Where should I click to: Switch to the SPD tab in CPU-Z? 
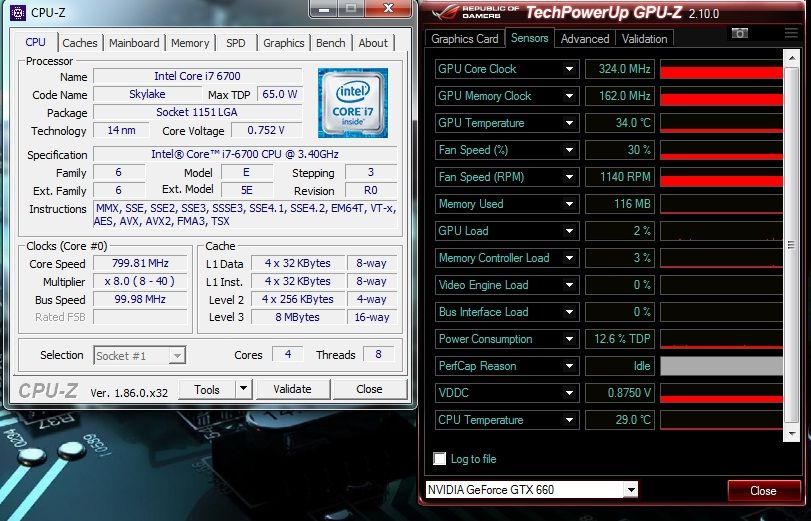coord(235,43)
